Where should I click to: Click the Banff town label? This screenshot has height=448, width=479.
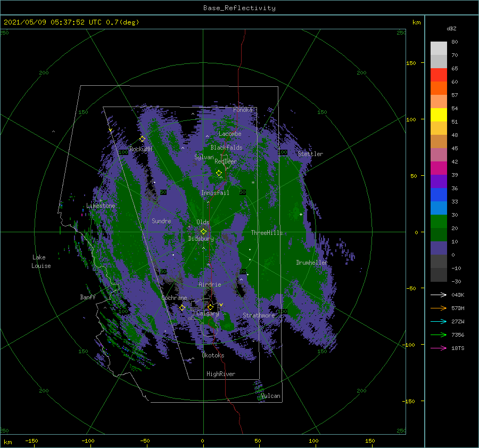tap(88, 297)
